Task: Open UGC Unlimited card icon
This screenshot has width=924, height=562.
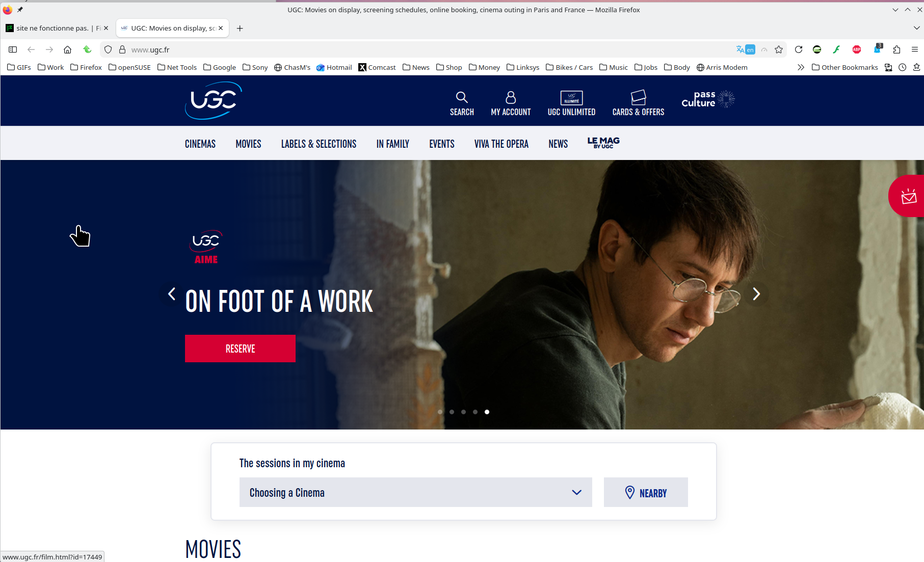Action: pyautogui.click(x=571, y=97)
